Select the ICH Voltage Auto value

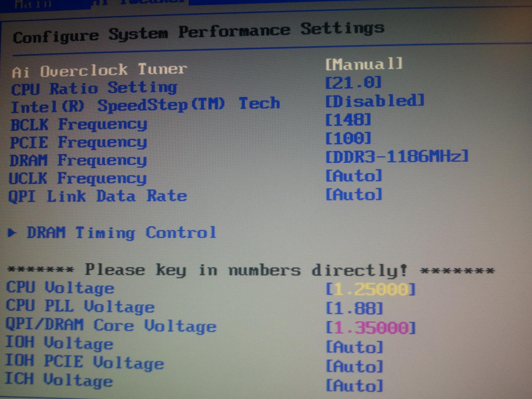[x=354, y=385]
